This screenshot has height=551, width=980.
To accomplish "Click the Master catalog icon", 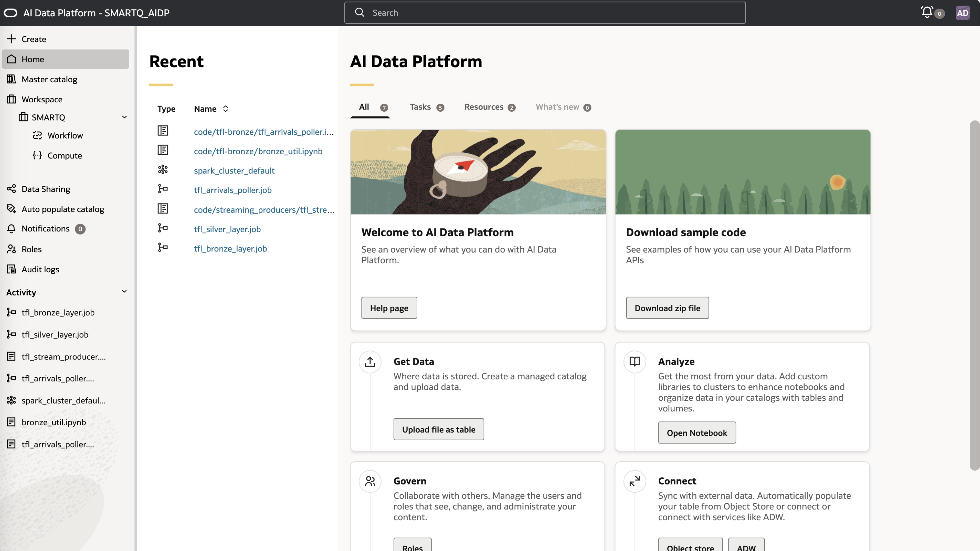I will coord(12,79).
